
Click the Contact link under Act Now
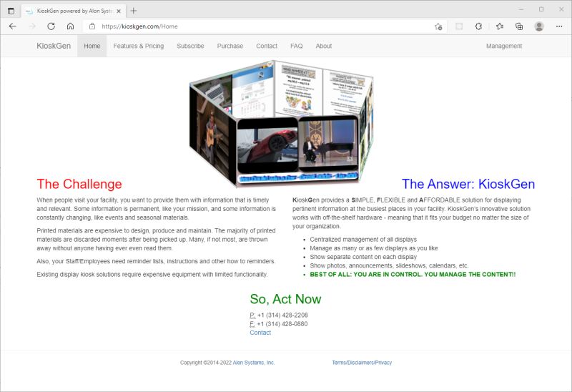point(260,333)
